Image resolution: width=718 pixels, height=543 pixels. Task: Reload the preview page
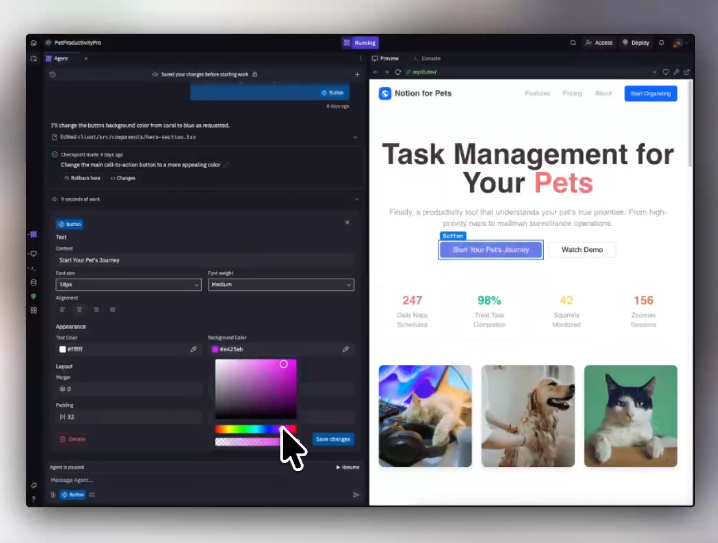[398, 72]
